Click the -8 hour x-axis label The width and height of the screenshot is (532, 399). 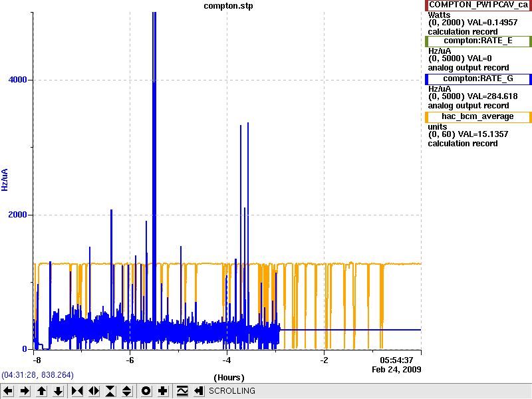pyautogui.click(x=37, y=360)
